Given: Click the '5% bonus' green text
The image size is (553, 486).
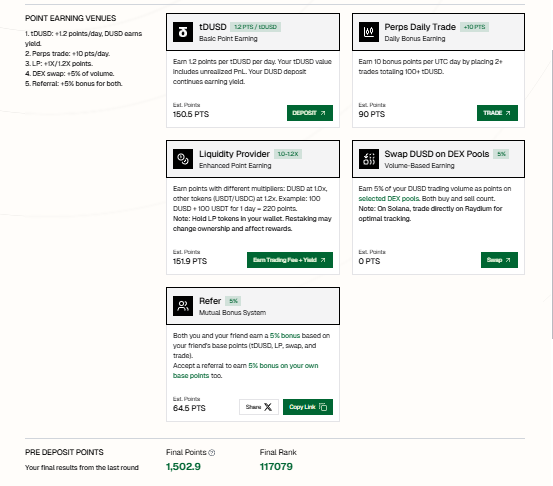Looking at the screenshot, I should point(285,336).
